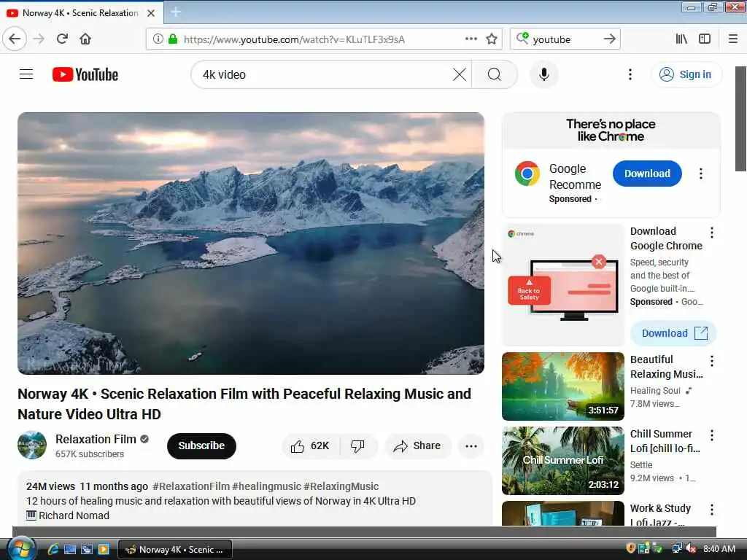Run the YouTube search magnifier
Viewport: 747px width, 560px height.
[x=495, y=75]
